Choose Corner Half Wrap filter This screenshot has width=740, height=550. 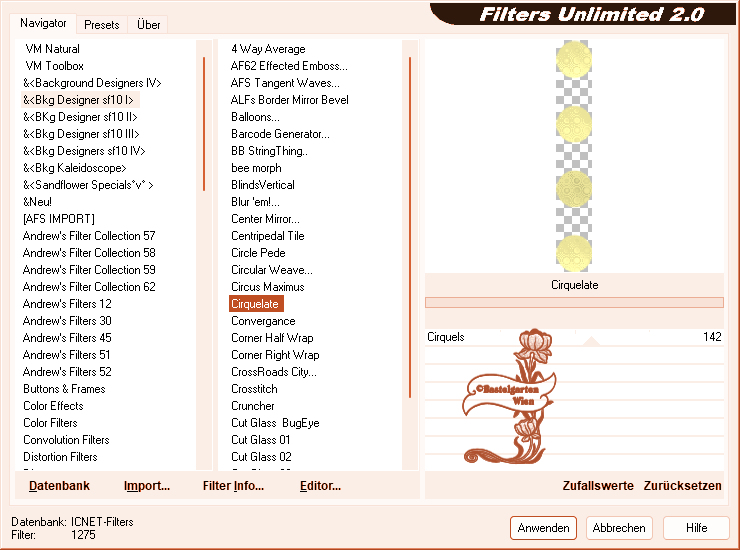[272, 338]
